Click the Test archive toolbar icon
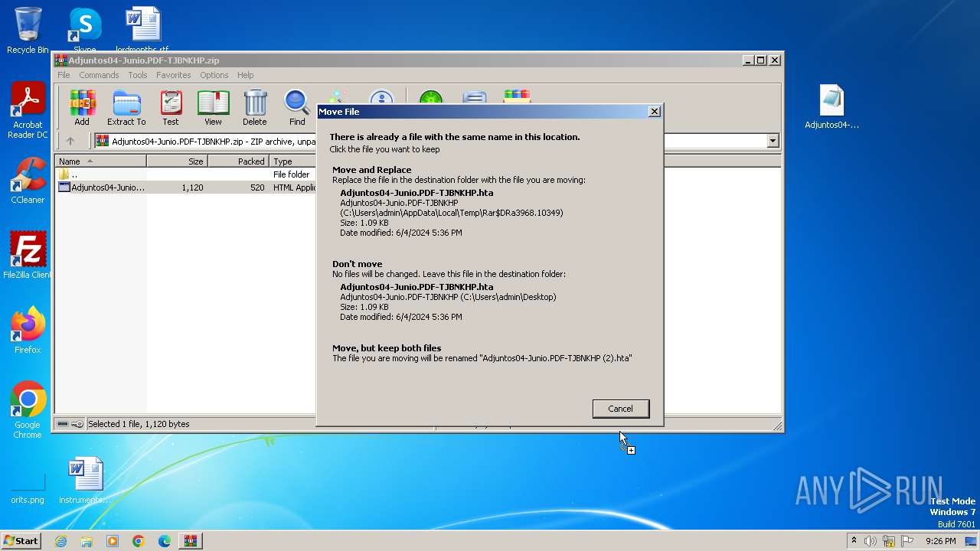980x551 pixels. [171, 108]
